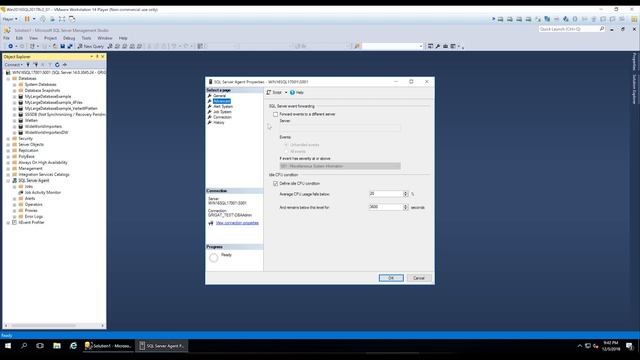
Task: Select the Alert System page
Action: click(223, 107)
